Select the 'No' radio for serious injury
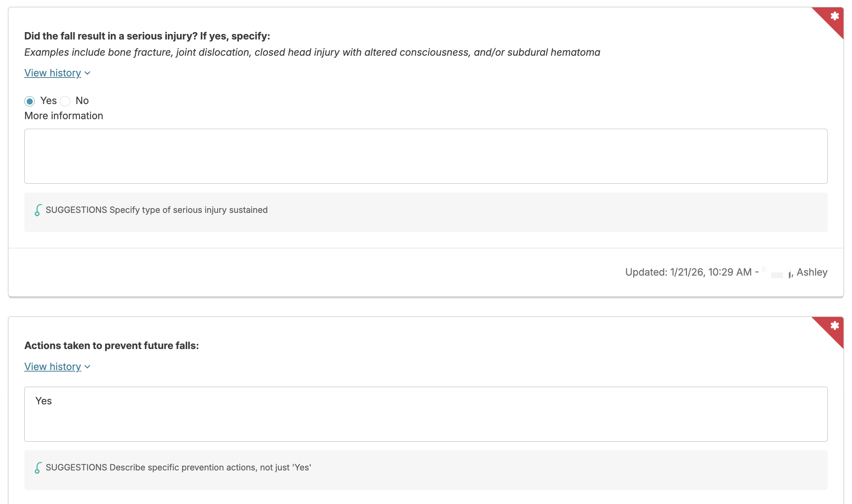Viewport: 852px width, 504px height. pyautogui.click(x=65, y=101)
